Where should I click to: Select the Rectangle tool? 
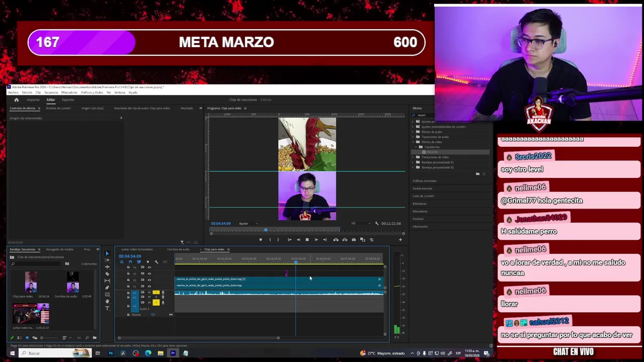107,294
